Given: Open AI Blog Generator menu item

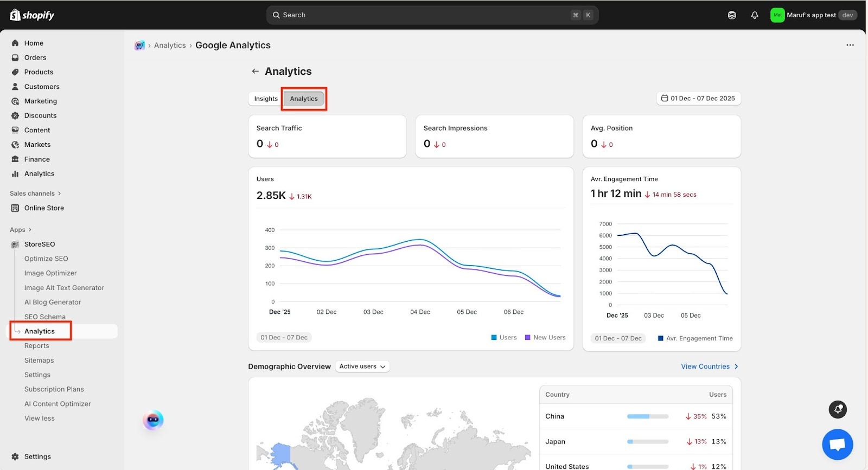Looking at the screenshot, I should tap(53, 302).
